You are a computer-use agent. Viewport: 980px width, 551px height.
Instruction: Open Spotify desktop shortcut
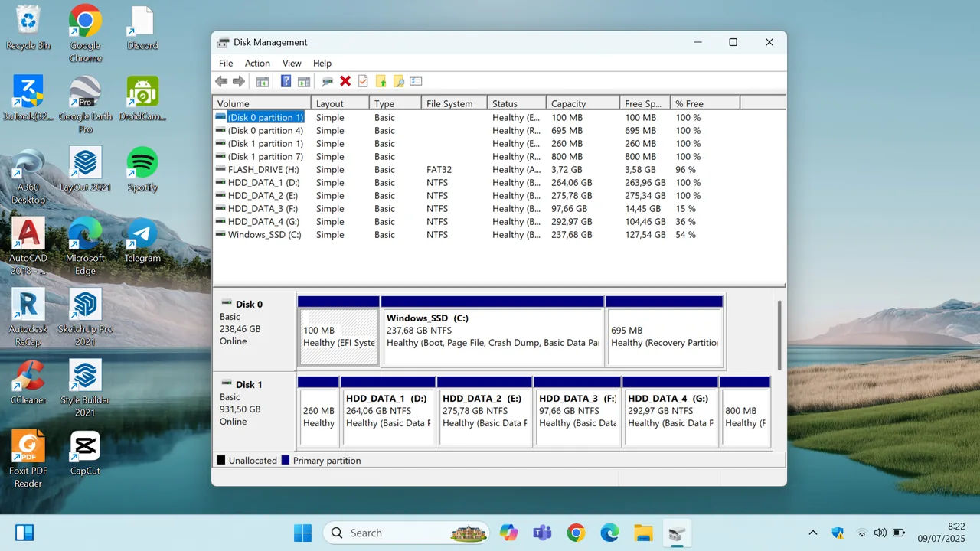pos(142,170)
